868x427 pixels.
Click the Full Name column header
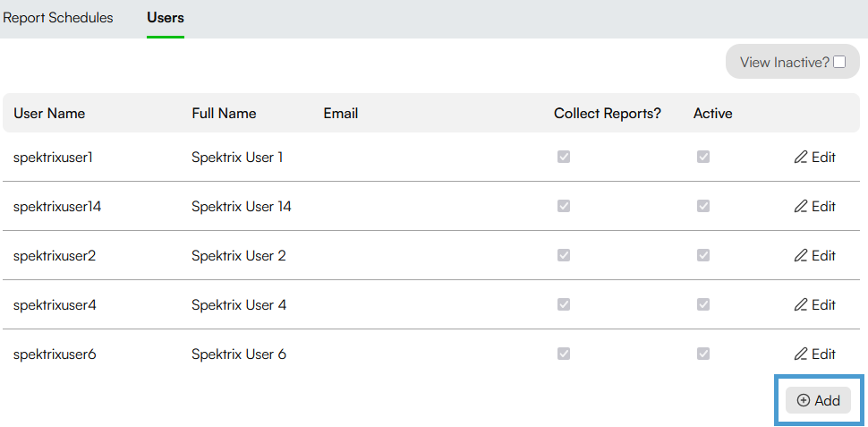coord(225,114)
